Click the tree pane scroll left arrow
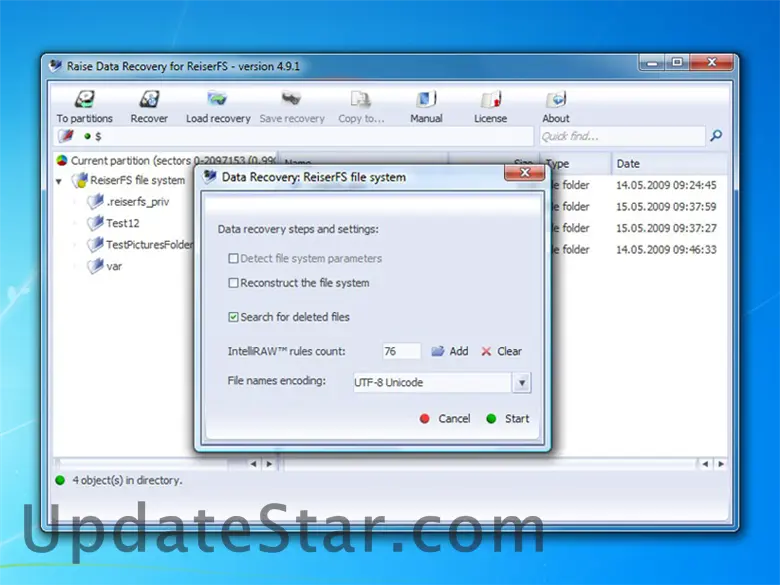 coord(253,464)
